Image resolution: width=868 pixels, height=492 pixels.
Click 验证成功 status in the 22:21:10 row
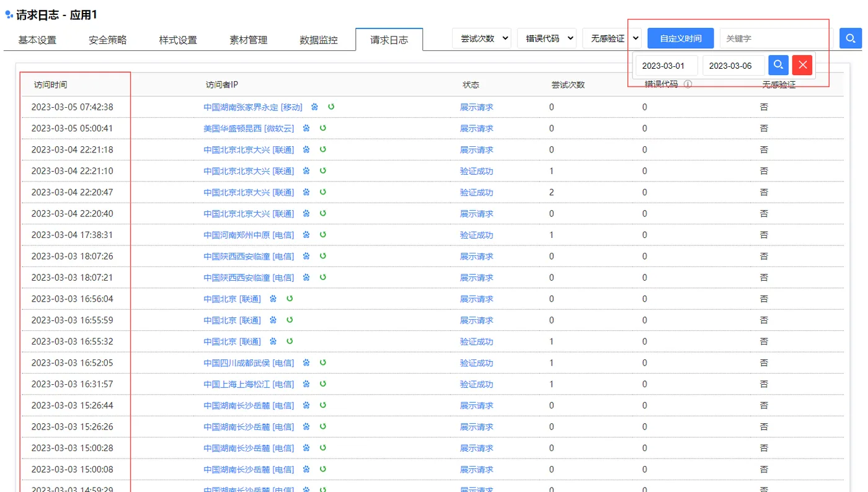(x=477, y=171)
